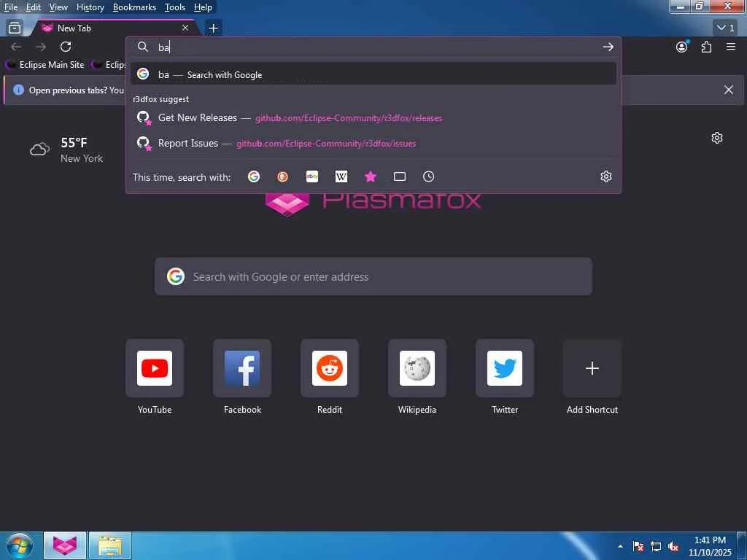Open the File menu
The height and width of the screenshot is (560, 747).
click(10, 7)
